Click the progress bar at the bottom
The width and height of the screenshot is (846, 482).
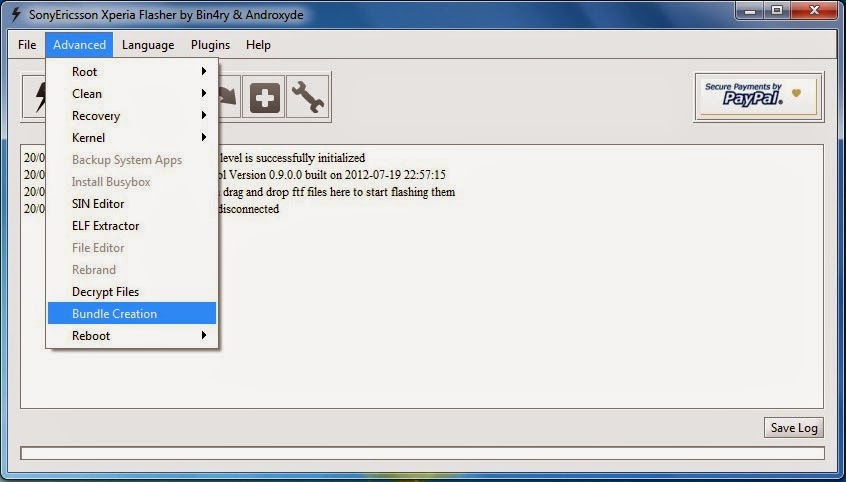422,453
